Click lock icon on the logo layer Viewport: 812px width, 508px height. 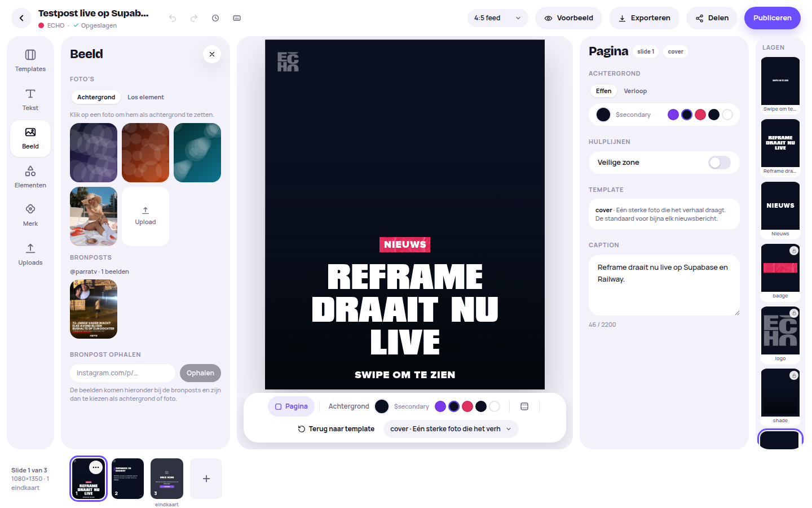coord(794,313)
